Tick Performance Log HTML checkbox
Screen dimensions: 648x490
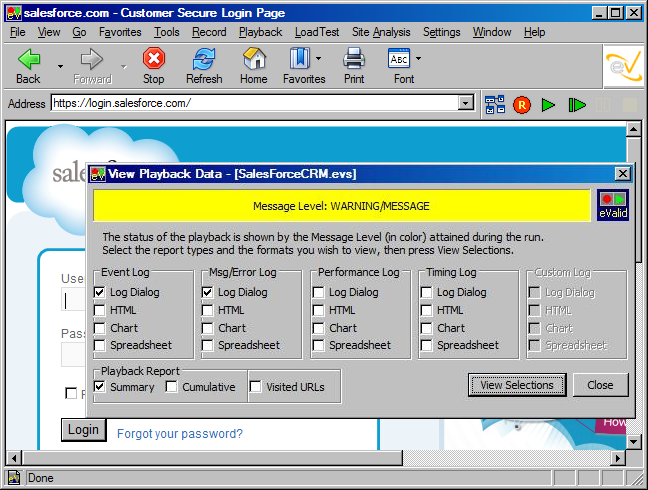point(319,310)
